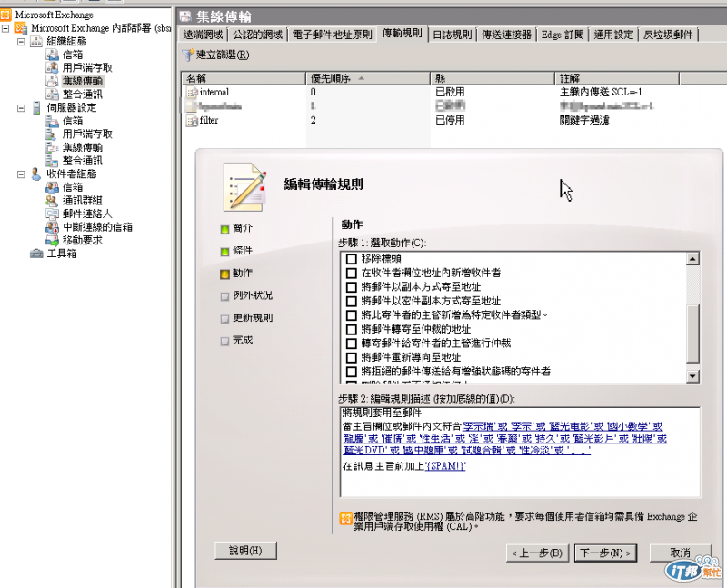Image resolution: width=727 pixels, height=588 pixels.
Task: Click the Exchange 內部部署 node icon
Action: click(x=21, y=28)
